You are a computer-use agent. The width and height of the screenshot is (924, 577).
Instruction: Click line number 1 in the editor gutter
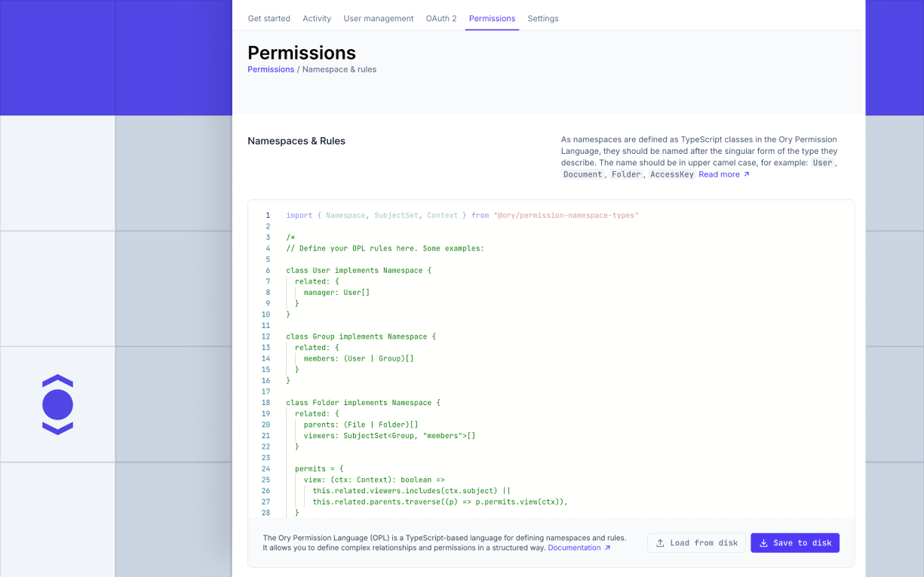click(267, 216)
